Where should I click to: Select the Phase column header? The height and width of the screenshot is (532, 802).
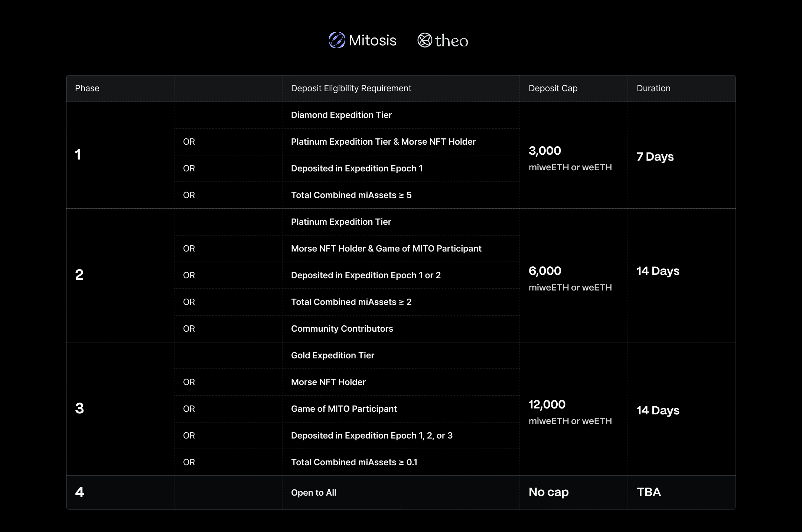pos(87,88)
